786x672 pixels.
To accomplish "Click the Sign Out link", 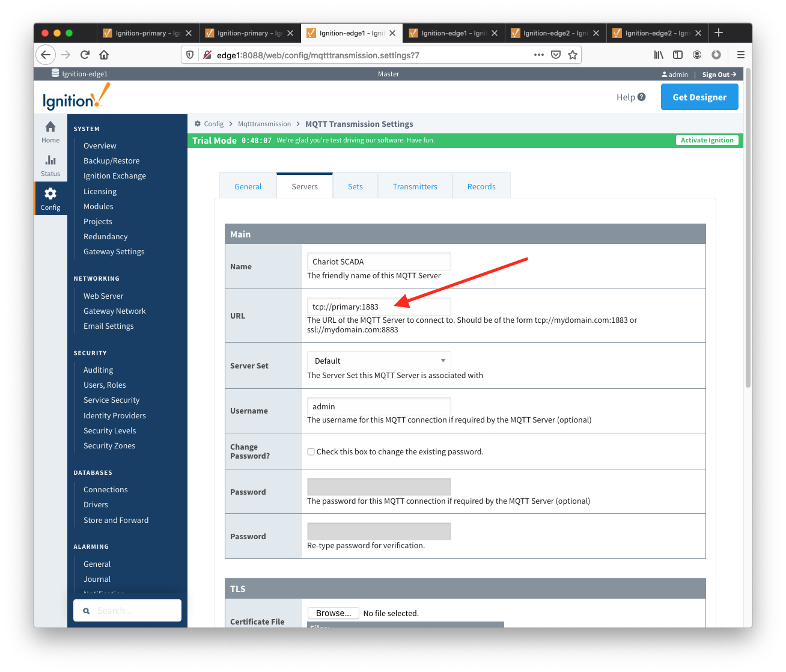I will pyautogui.click(x=719, y=75).
